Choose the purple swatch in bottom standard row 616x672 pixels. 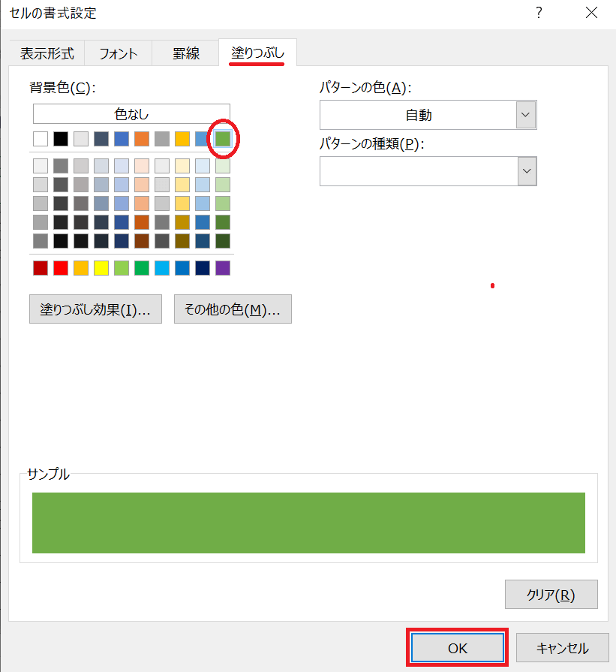222,268
